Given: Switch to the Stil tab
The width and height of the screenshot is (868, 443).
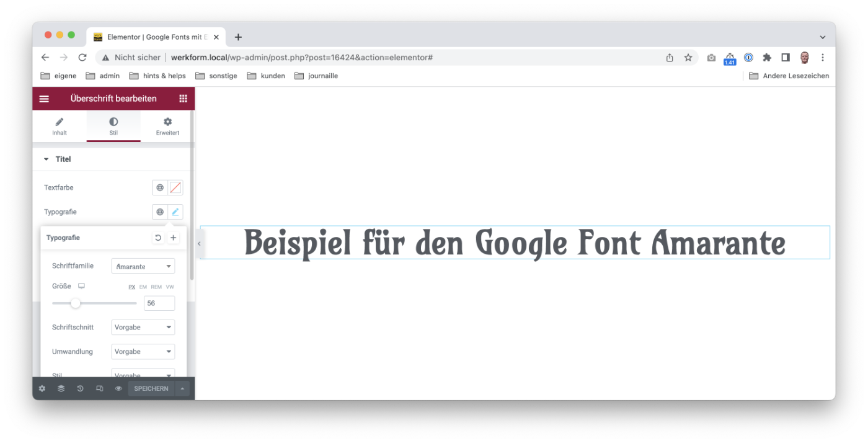Looking at the screenshot, I should [x=113, y=126].
